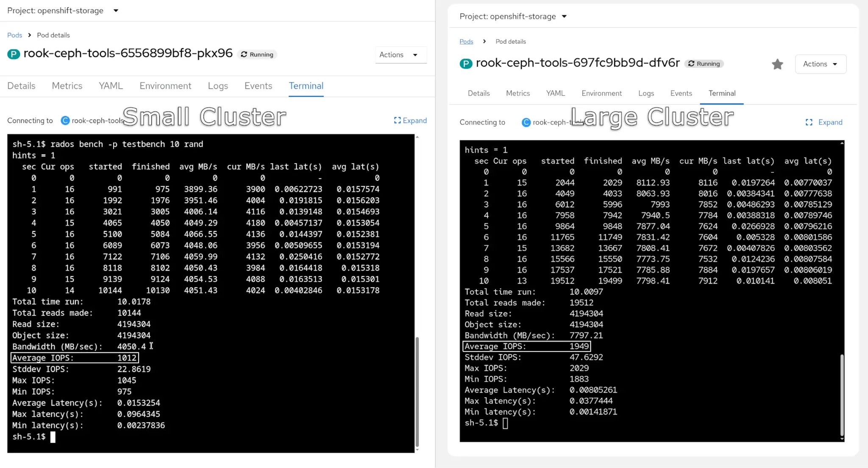Switch to the left YAML tab

111,86
